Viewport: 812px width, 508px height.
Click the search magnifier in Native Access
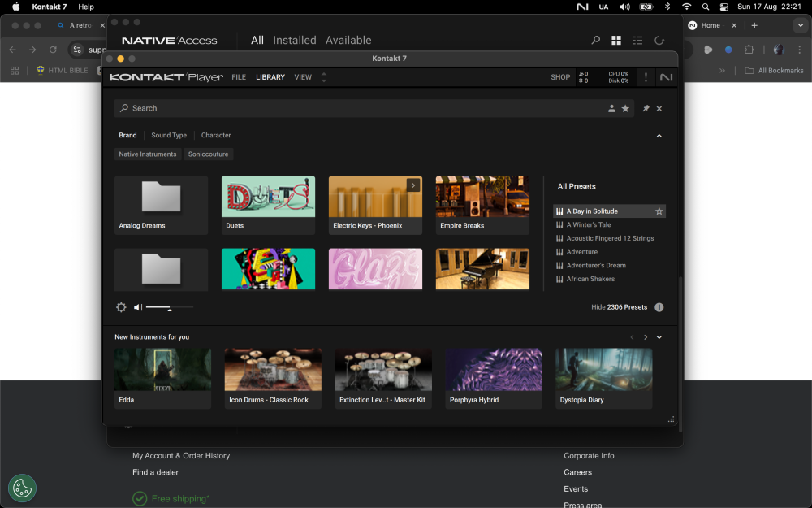pos(595,40)
